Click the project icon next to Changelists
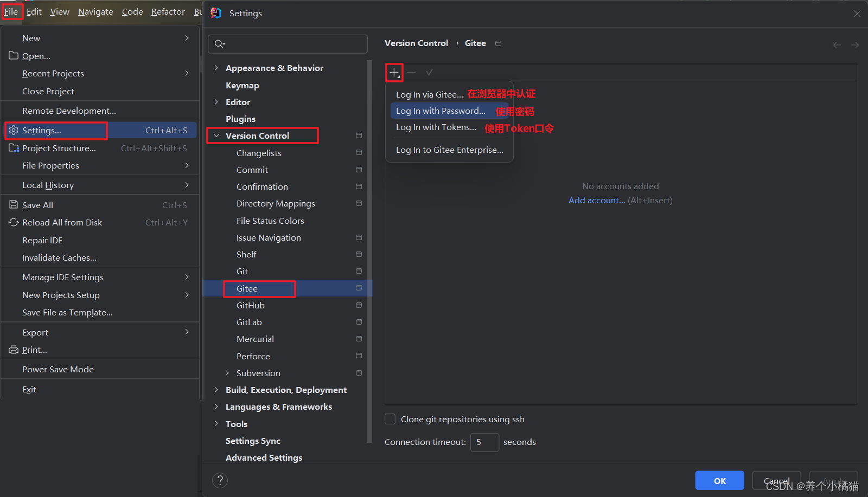This screenshot has height=497, width=868. pos(359,153)
